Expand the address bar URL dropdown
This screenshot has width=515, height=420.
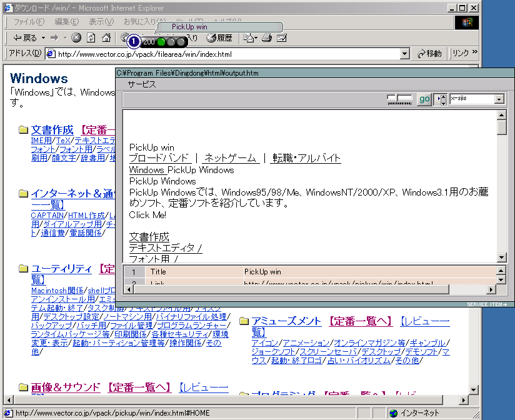pyautogui.click(x=404, y=54)
